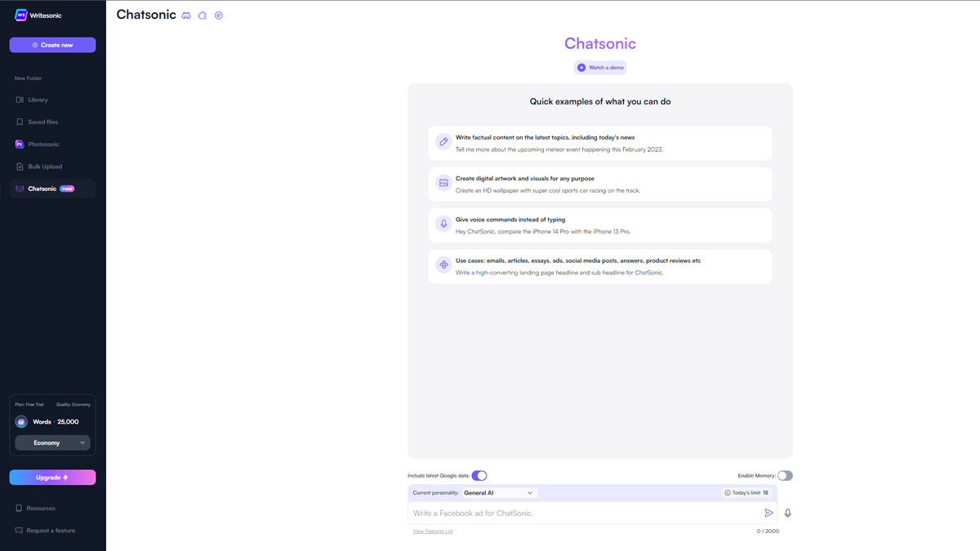980x551 pixels.
Task: Click the info icon beside Today's limit
Action: coord(728,493)
